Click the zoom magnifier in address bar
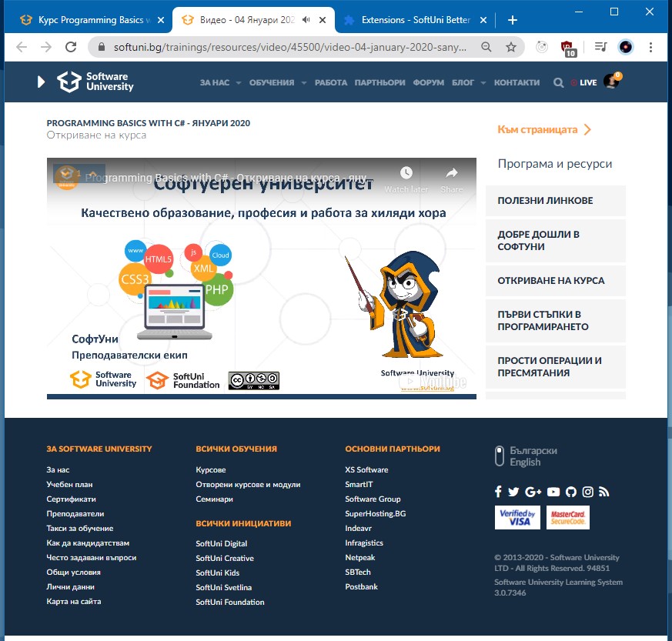This screenshot has height=641, width=672. [486, 47]
